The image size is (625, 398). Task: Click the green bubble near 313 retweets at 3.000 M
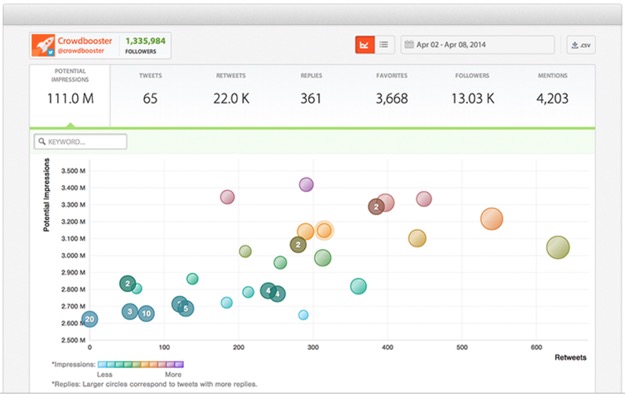[x=322, y=258]
